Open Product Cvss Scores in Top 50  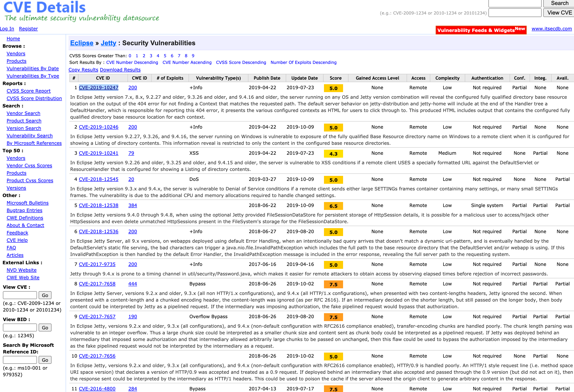[x=30, y=180]
